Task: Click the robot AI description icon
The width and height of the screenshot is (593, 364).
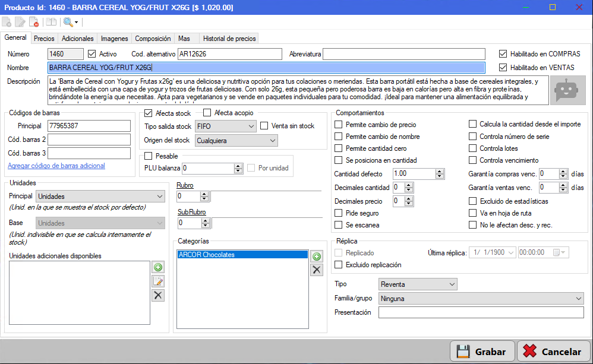Action: [x=567, y=90]
